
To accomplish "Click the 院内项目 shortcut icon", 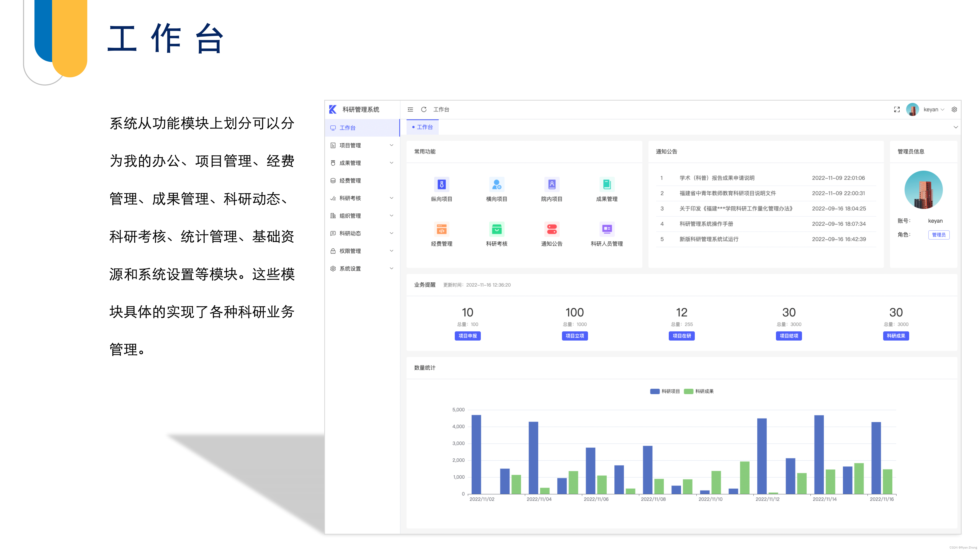I will coord(552,184).
